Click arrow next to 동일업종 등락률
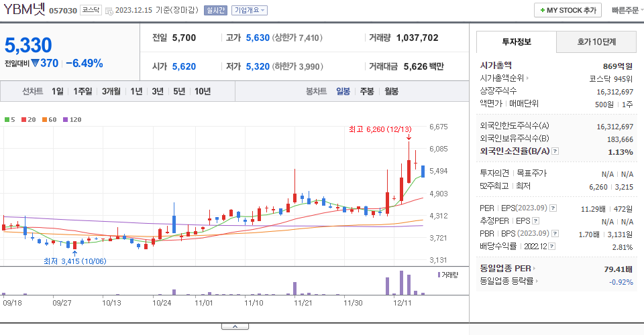644x335 pixels. click(x=537, y=281)
